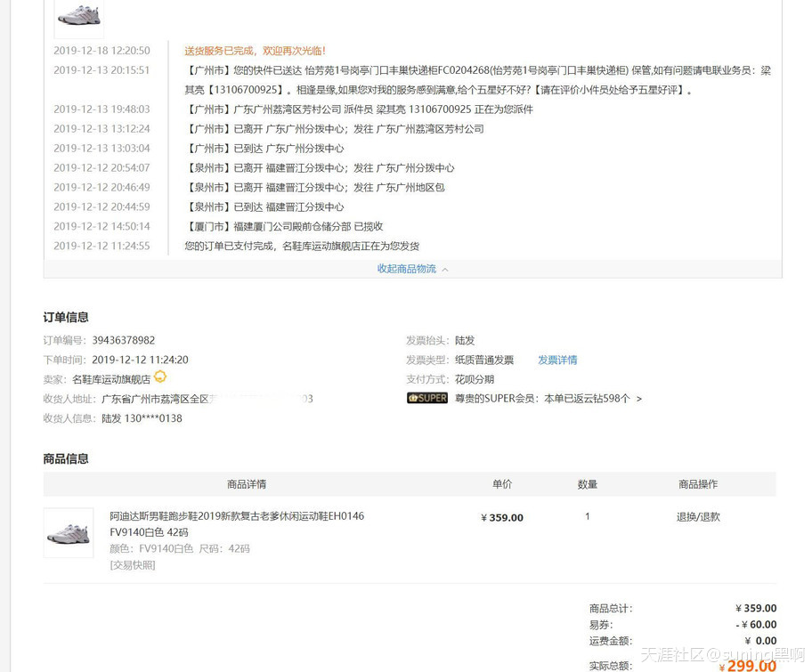Click payment method 花呗分期
The width and height of the screenshot is (812, 672).
coord(475,379)
